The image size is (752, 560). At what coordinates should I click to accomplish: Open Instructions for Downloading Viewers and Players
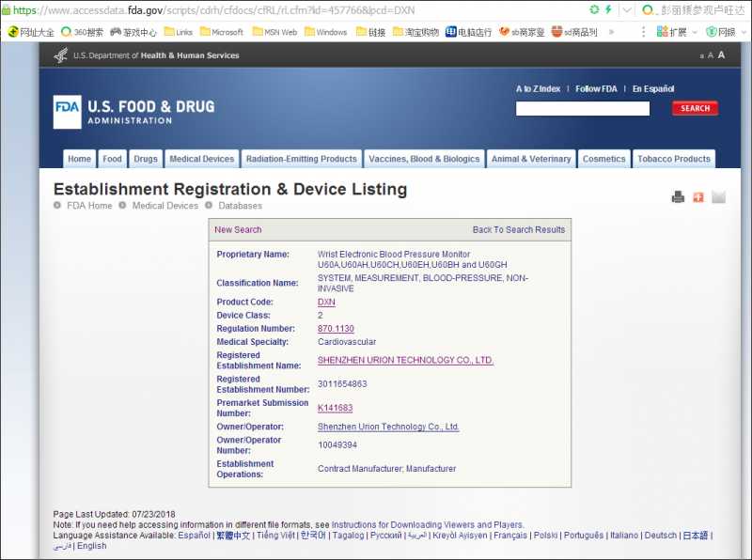427,525
